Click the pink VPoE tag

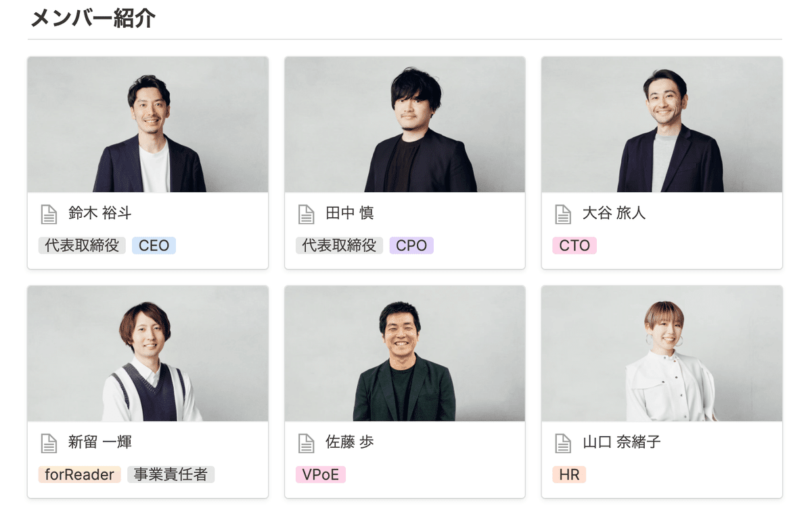(321, 475)
